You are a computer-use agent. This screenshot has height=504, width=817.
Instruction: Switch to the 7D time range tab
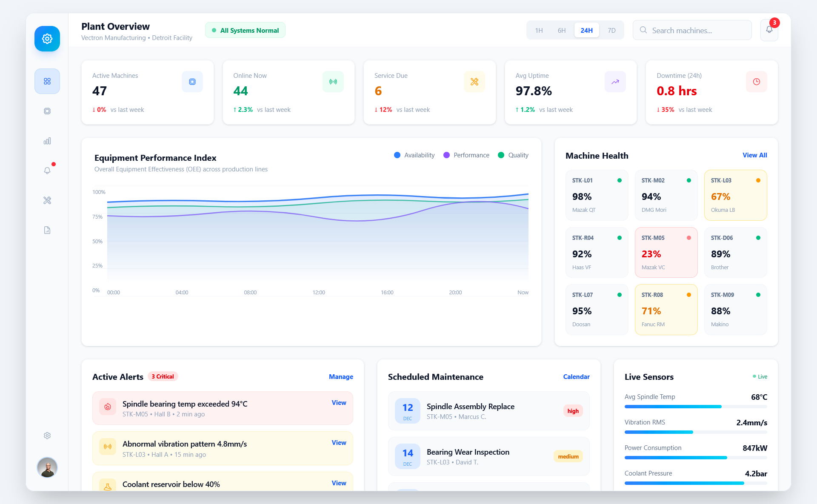point(611,30)
